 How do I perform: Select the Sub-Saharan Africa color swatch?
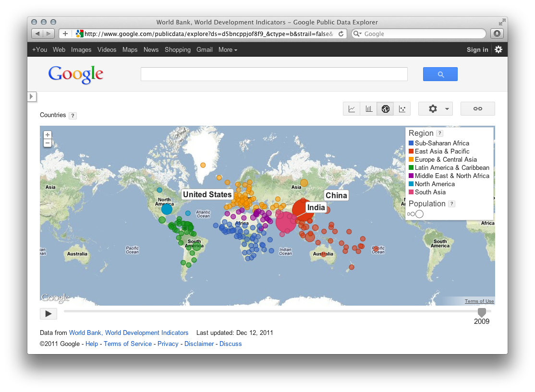coord(411,143)
